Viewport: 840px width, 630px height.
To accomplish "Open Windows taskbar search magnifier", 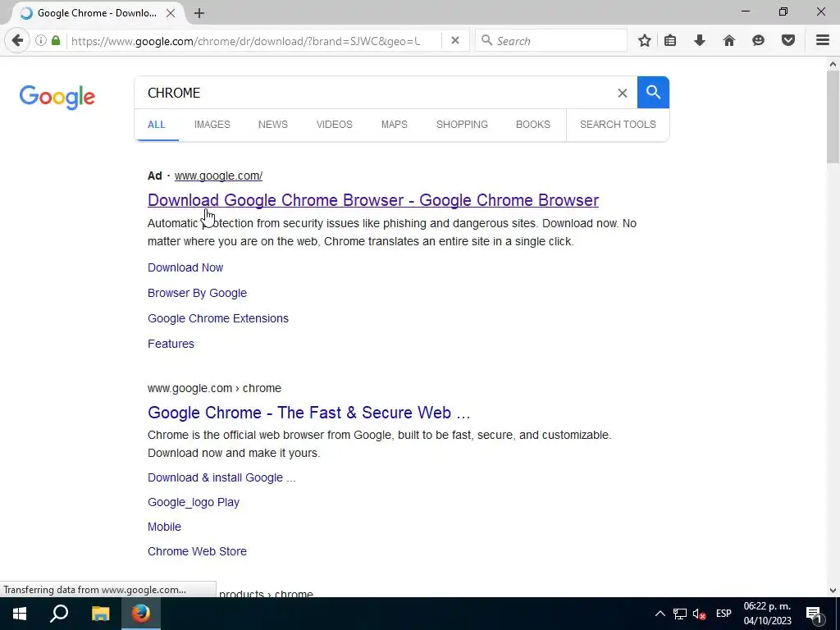I will coord(59,614).
